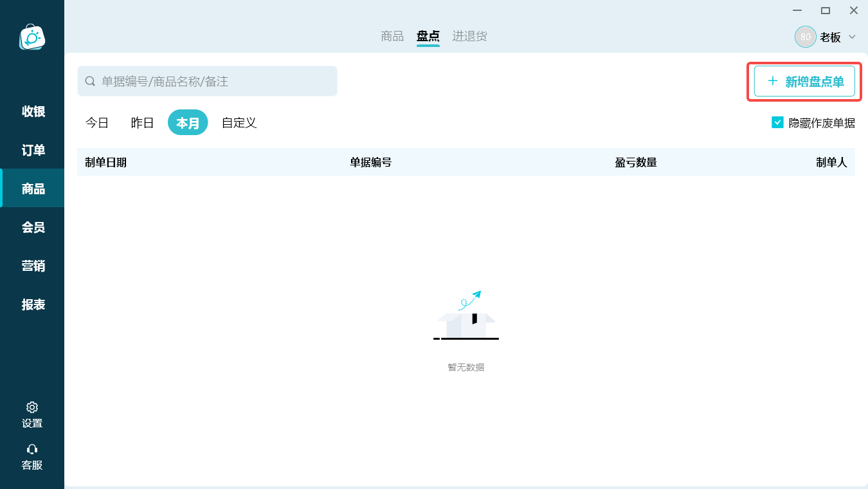Open Settings gear icon in sidebar

coord(32,407)
